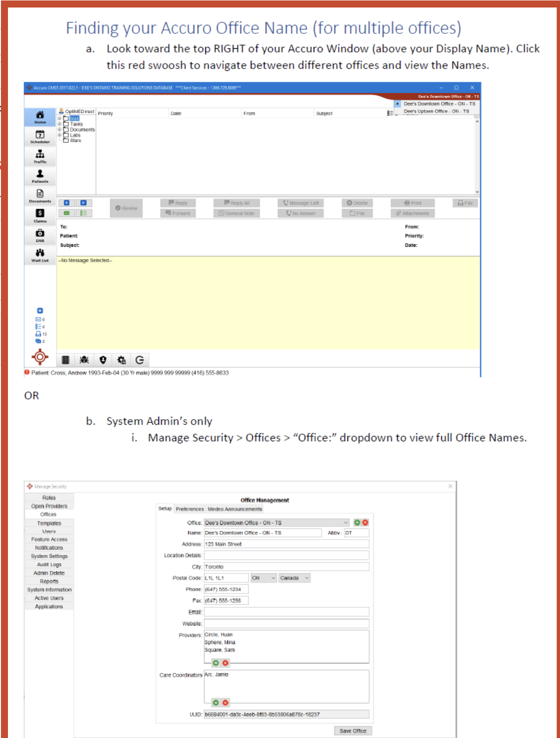
Task: Open the Documents section in the sidebar
Action: (x=40, y=196)
